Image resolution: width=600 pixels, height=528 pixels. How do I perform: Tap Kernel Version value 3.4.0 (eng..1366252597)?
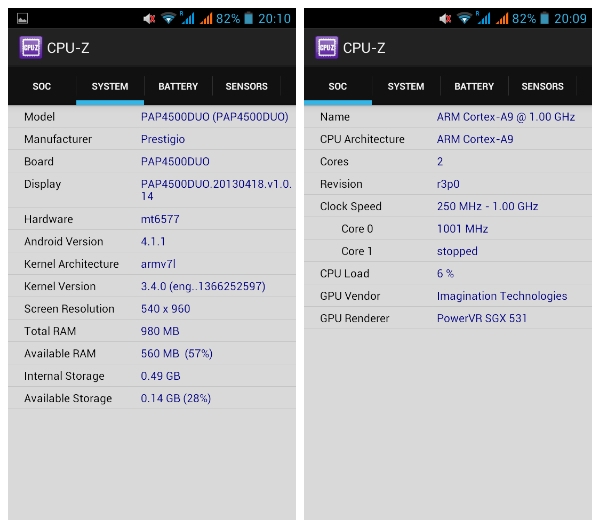point(203,286)
